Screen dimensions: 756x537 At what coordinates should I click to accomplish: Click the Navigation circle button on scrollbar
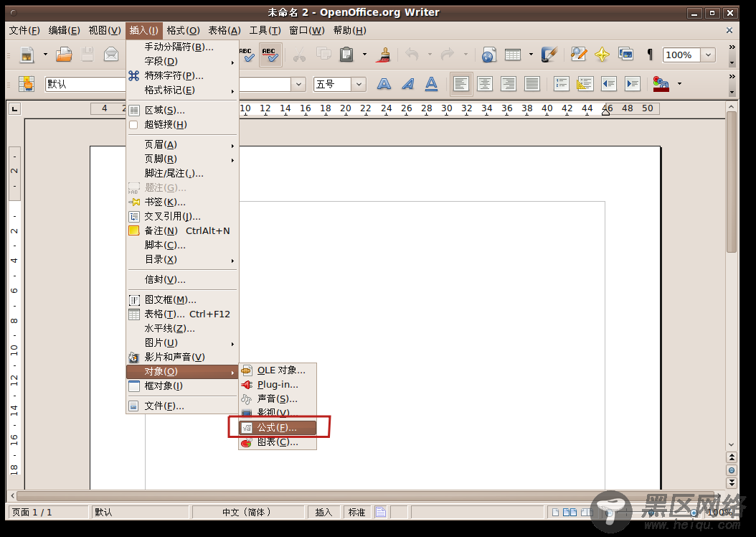732,470
